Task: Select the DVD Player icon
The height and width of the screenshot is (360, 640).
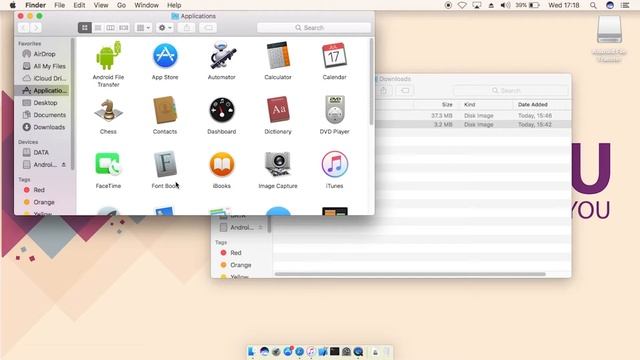Action: tap(335, 109)
